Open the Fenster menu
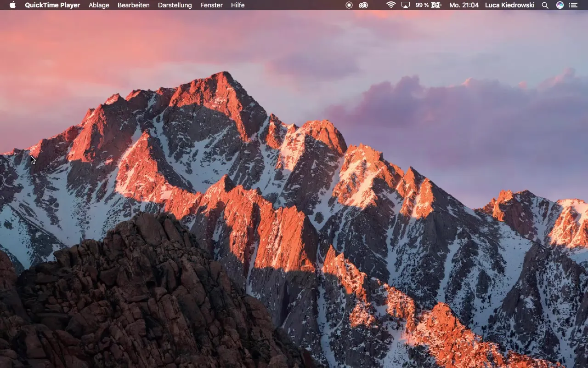Image resolution: width=588 pixels, height=368 pixels. (211, 5)
